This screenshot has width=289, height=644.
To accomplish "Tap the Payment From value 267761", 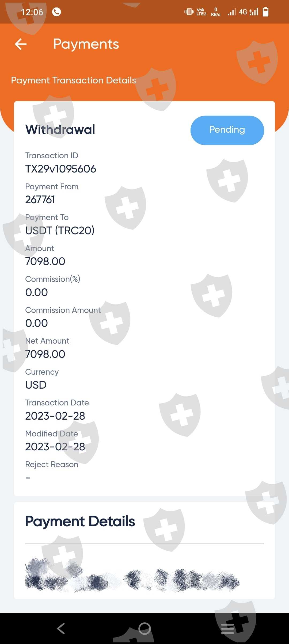I will coord(40,200).
